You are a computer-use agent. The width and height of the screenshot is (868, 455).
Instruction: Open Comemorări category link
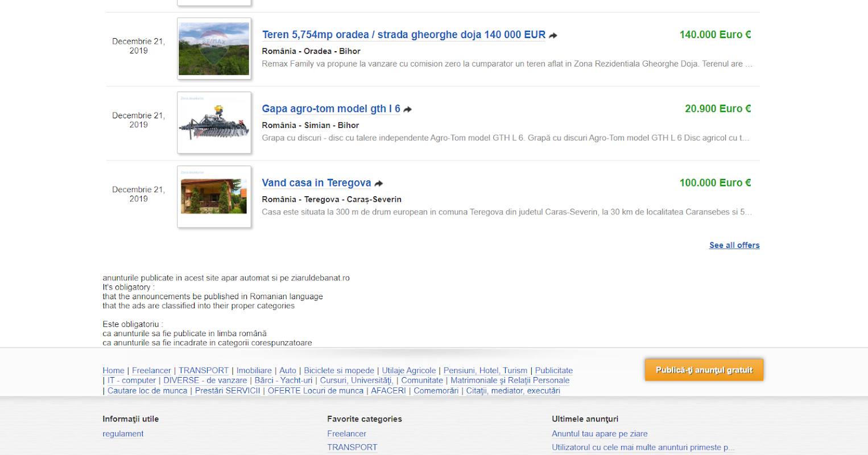pos(436,391)
